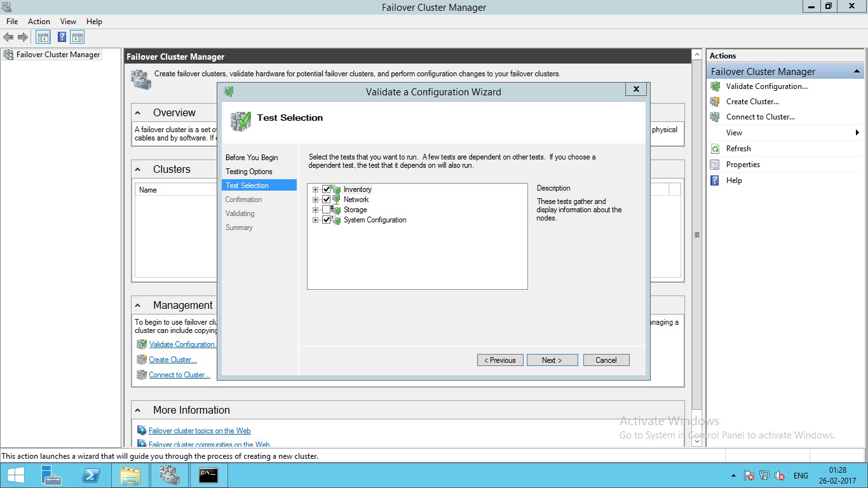Open the File menu
The height and width of the screenshot is (488, 868).
click(12, 22)
